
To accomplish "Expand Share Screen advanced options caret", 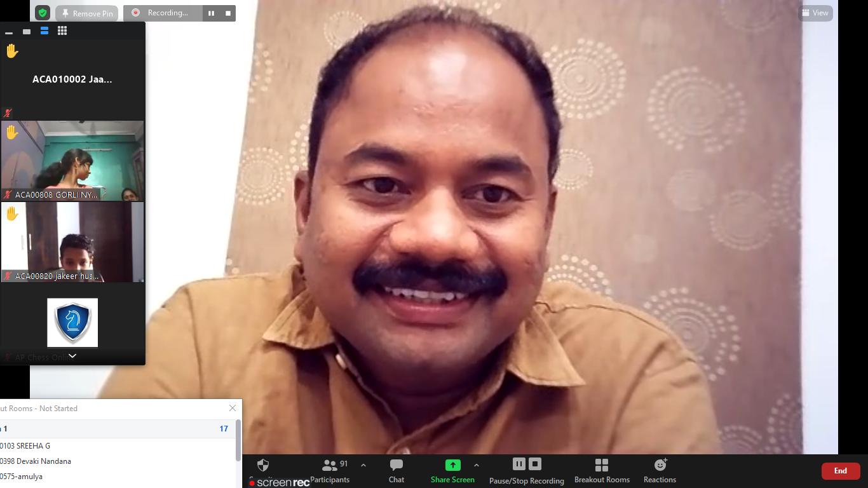I will pyautogui.click(x=477, y=465).
